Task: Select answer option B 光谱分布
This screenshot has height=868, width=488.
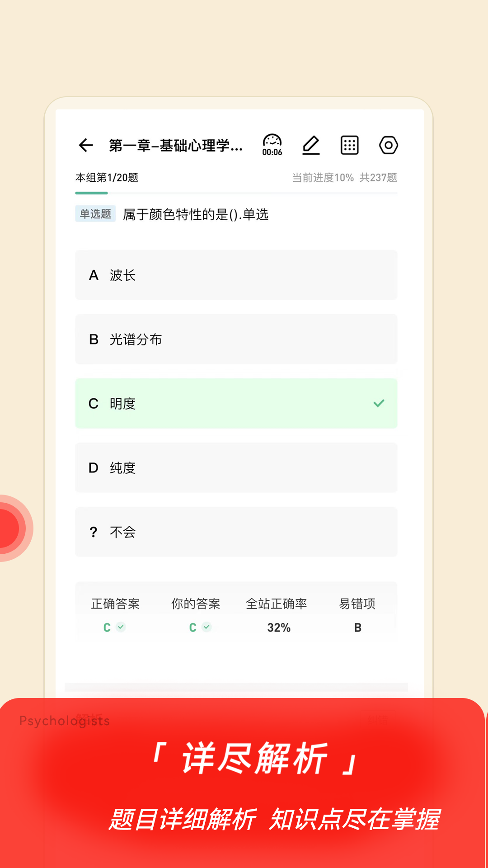Action: pyautogui.click(x=236, y=339)
